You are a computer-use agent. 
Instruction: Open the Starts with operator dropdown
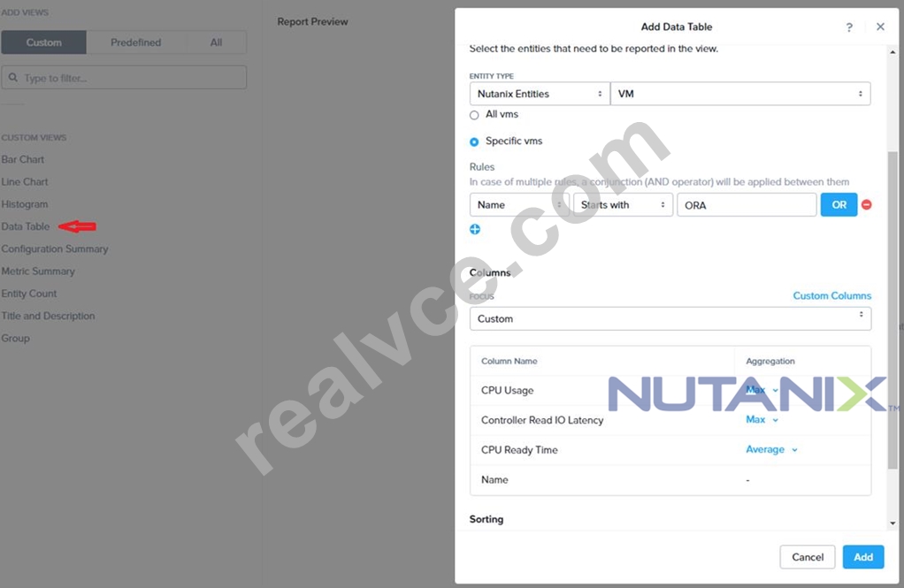(623, 204)
